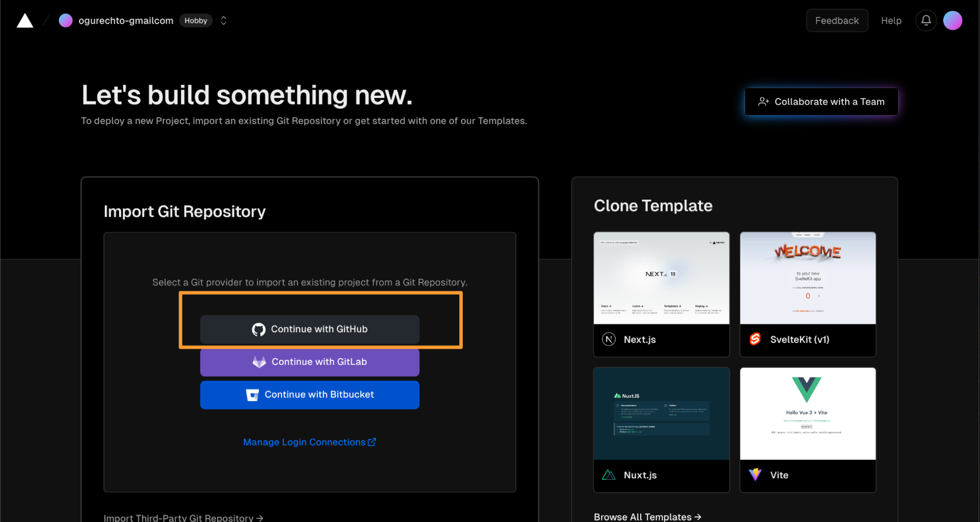Click Collaborate with a Team
This screenshot has width=980, height=522.
pyautogui.click(x=821, y=102)
